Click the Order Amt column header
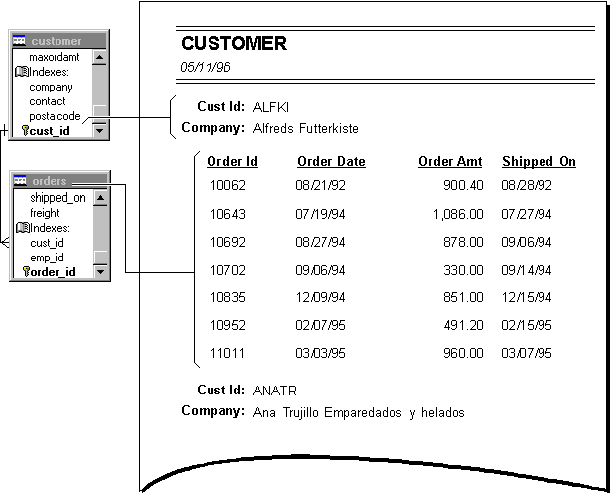610x494 pixels. tap(450, 161)
